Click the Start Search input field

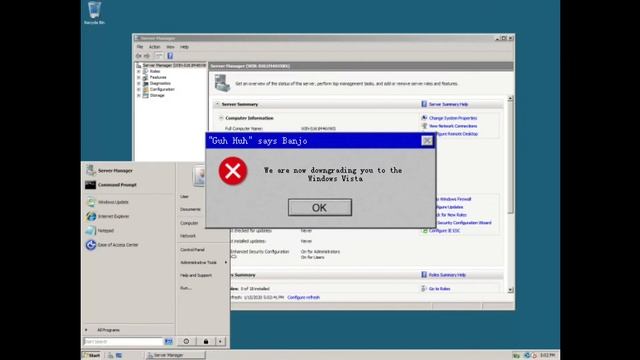tap(123, 342)
